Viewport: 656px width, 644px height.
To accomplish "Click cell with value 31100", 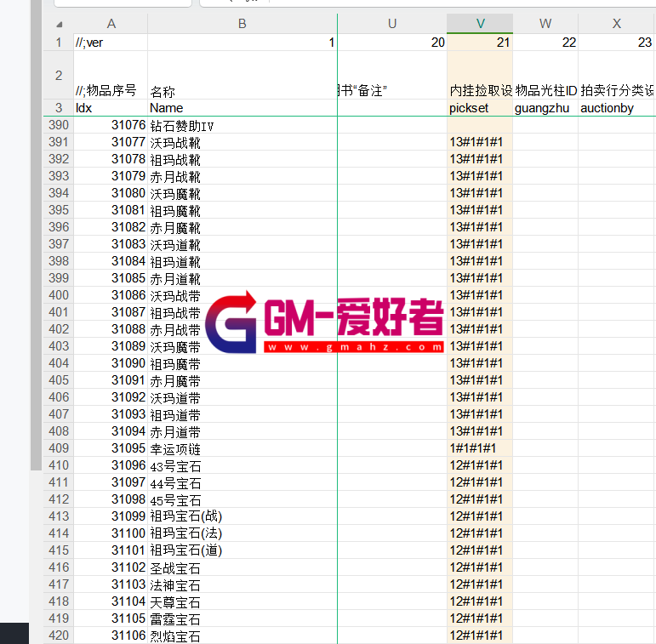I will click(x=111, y=533).
